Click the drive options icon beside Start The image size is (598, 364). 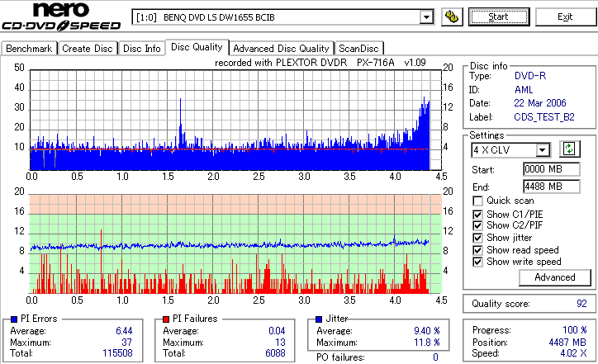coord(452,17)
